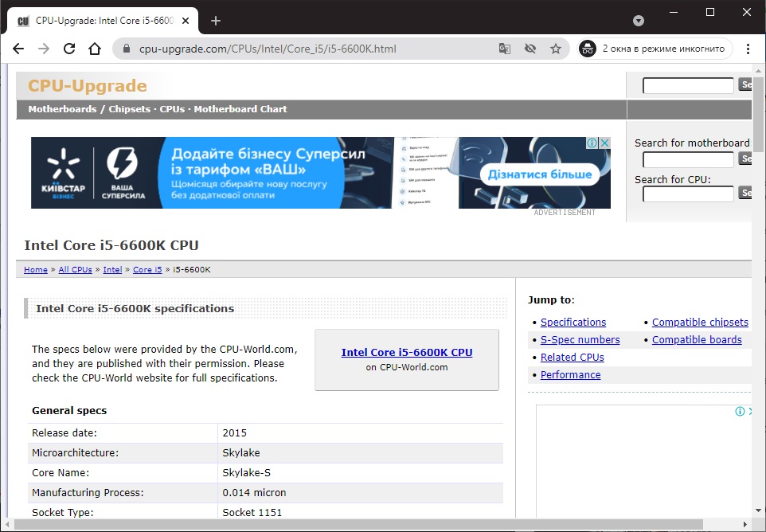This screenshot has width=766, height=532.
Task: Click the browser back arrow
Action: click(x=18, y=49)
